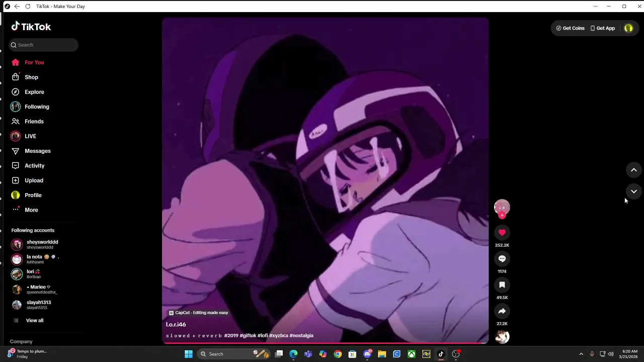Open the Friends page

tap(34, 121)
